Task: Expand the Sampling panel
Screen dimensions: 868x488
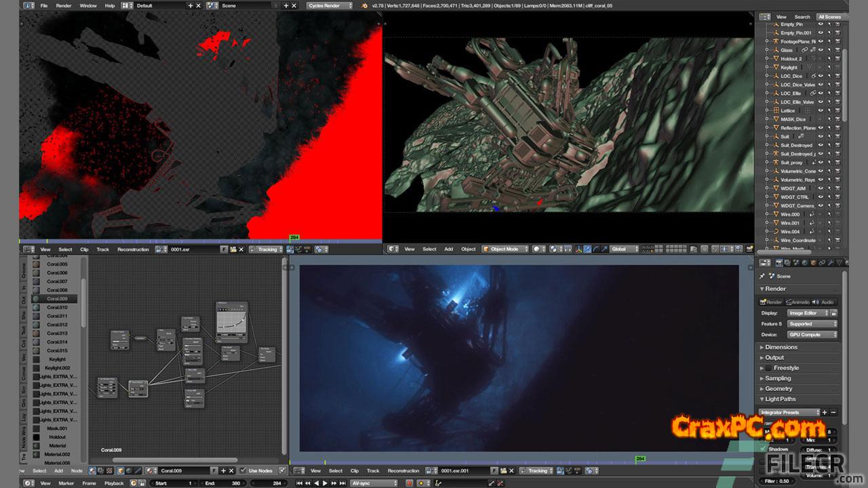Action: click(x=778, y=378)
